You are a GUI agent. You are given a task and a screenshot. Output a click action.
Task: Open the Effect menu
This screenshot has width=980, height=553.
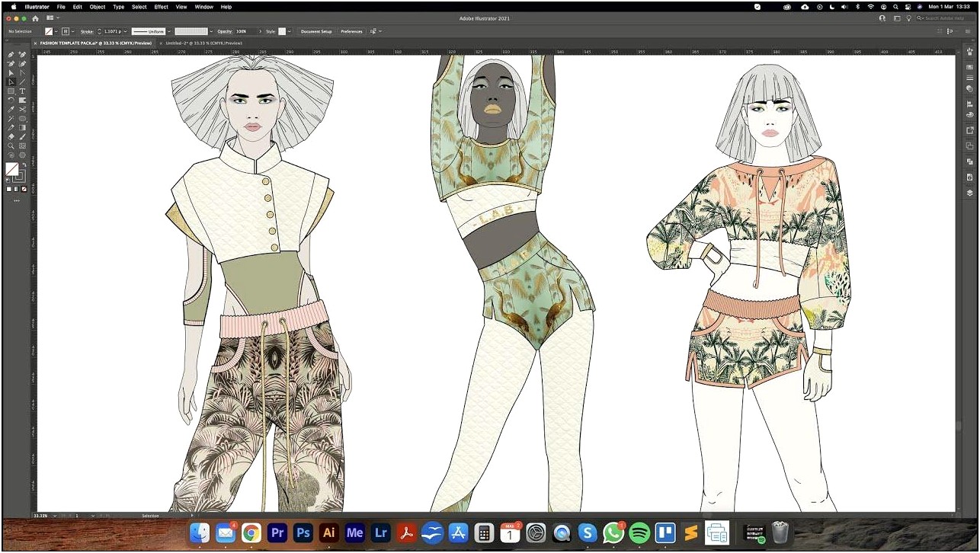click(162, 6)
